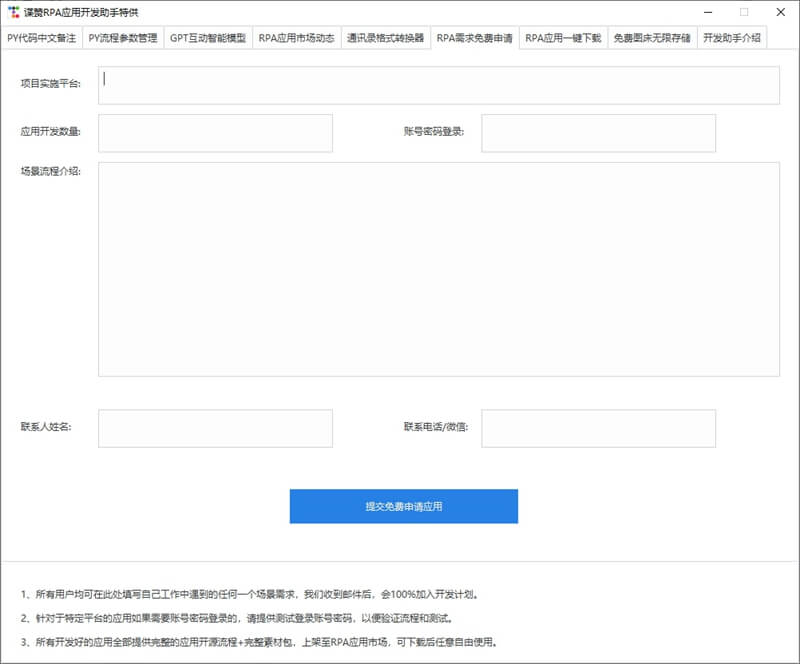Open the 免费图床无限存储 tab
Image resolution: width=800 pixels, height=664 pixels.
[x=652, y=38]
